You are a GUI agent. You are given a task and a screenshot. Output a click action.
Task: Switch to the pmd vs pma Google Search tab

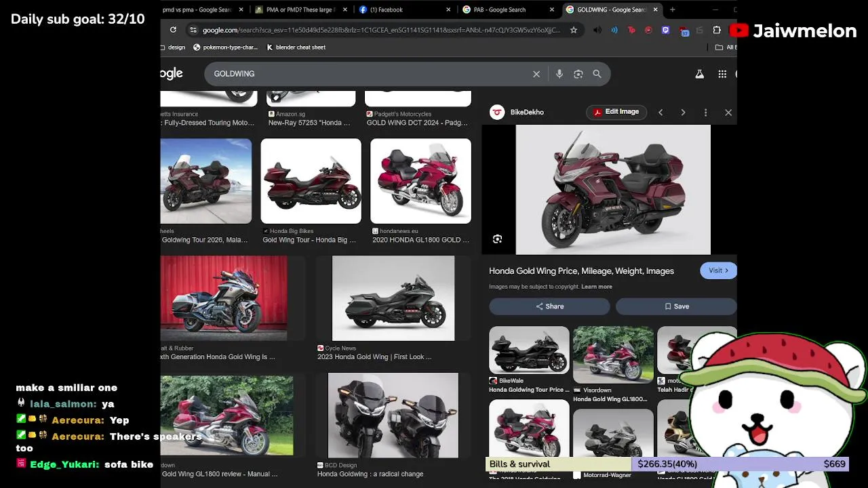point(197,9)
